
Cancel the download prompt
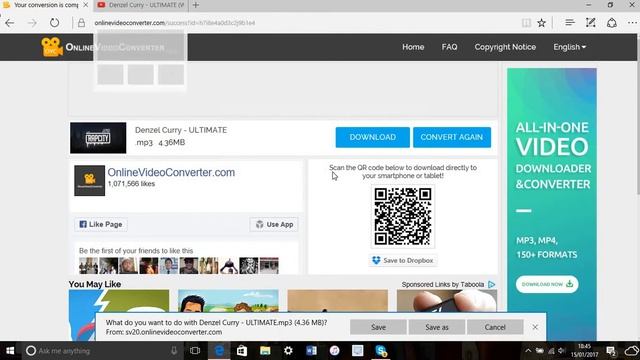[495, 327]
